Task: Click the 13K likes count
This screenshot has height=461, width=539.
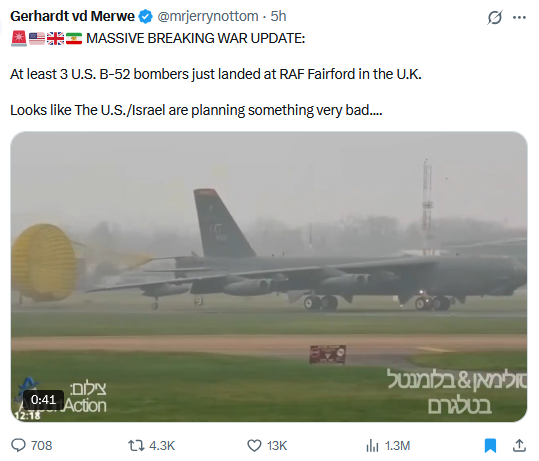Action: pyautogui.click(x=277, y=446)
